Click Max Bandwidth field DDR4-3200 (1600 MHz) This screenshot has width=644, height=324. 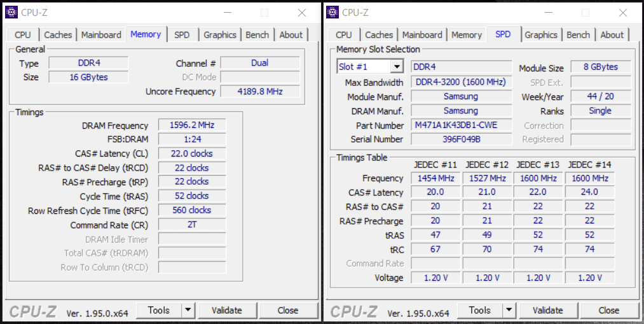click(x=462, y=82)
